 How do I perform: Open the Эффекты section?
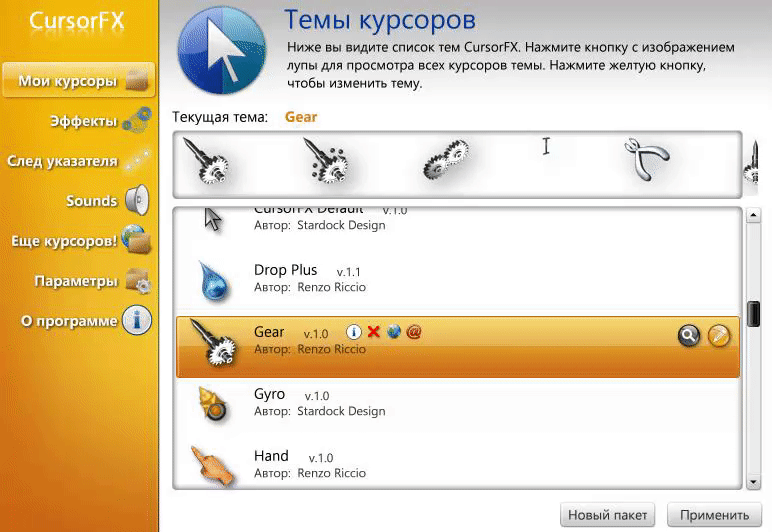[100, 121]
